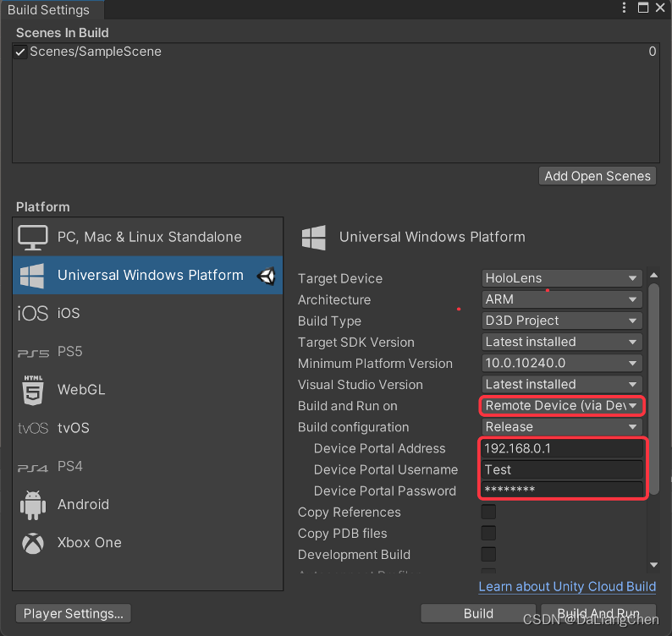Open the Build and Run on dropdown
Viewport: 672px width, 636px height.
click(562, 406)
